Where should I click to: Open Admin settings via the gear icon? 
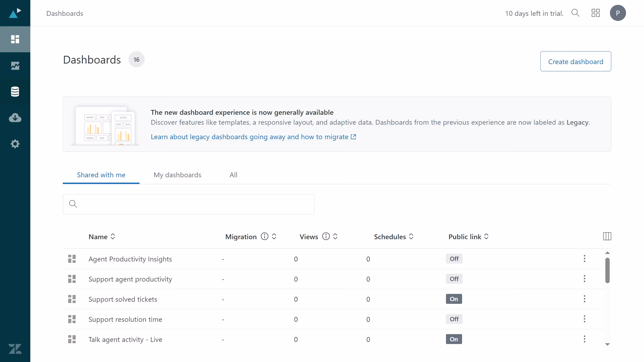(15, 144)
